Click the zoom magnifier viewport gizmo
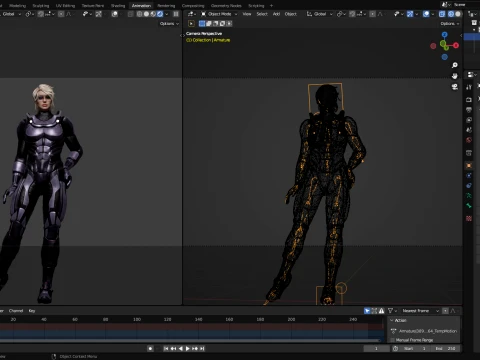 coord(455,65)
